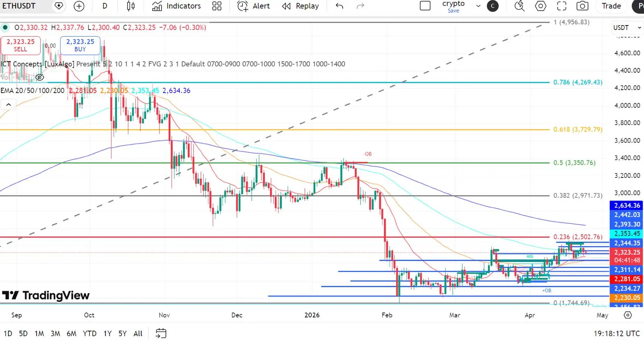Click the 2,230.05 orange price label
644x341 pixels.
(627, 298)
